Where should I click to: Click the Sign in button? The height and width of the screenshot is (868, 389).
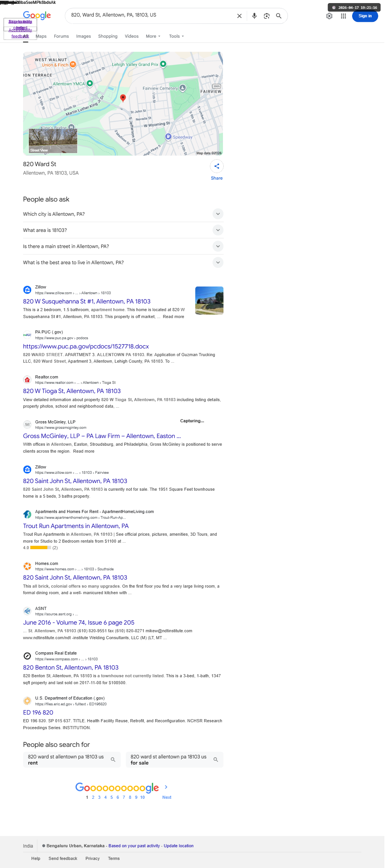click(365, 16)
